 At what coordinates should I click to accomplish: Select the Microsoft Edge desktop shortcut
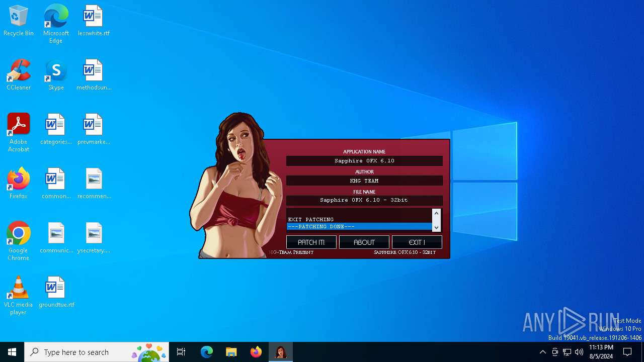(x=56, y=24)
